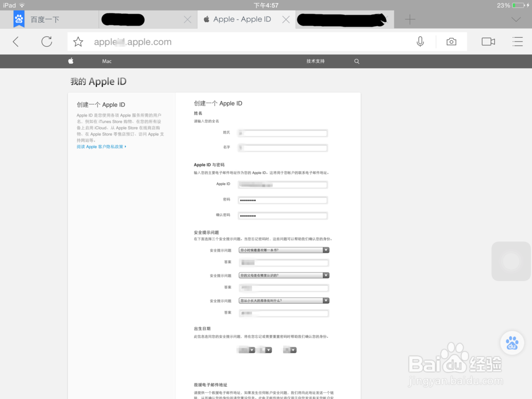Select the Apple - Apple ID tab

point(242,19)
